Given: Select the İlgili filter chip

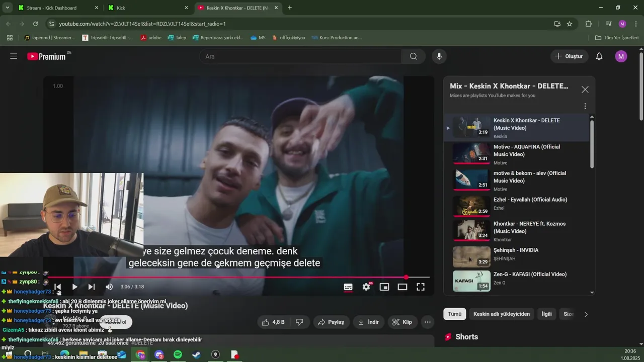Looking at the screenshot, I should coord(546,314).
